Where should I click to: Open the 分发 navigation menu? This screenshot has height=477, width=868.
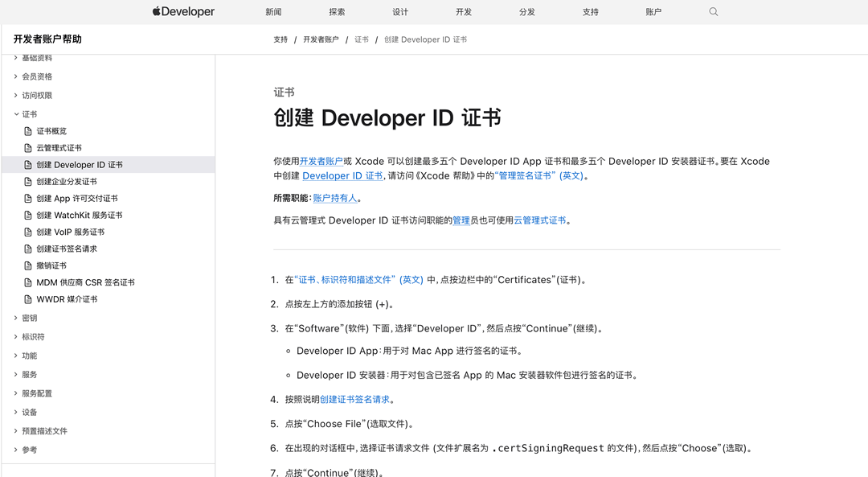527,11
